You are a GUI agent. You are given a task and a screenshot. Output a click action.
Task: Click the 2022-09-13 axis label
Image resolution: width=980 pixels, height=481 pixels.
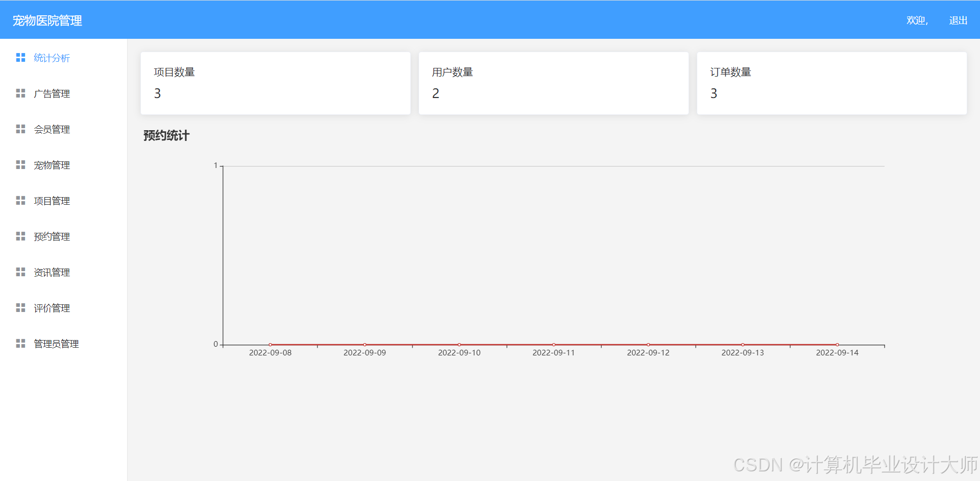coord(743,353)
